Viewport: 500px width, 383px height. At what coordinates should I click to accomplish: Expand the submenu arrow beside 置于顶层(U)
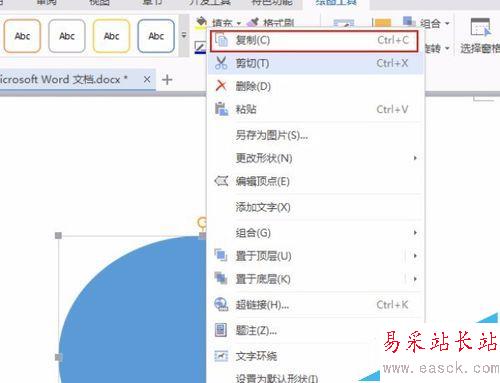(x=415, y=256)
